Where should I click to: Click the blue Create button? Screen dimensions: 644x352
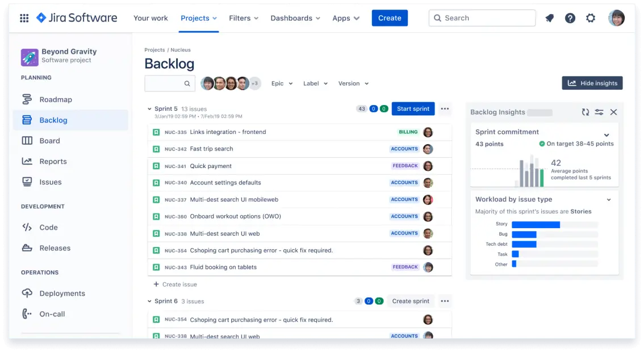(390, 18)
